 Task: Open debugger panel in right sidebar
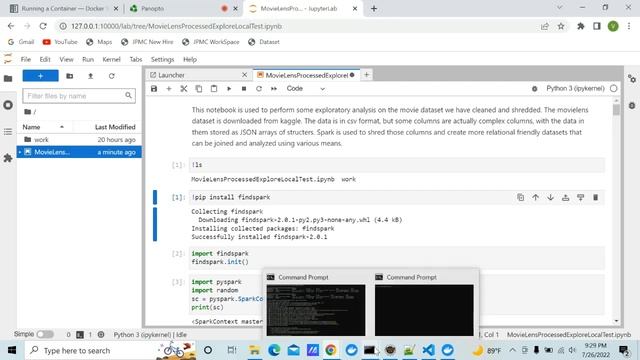tap(632, 106)
